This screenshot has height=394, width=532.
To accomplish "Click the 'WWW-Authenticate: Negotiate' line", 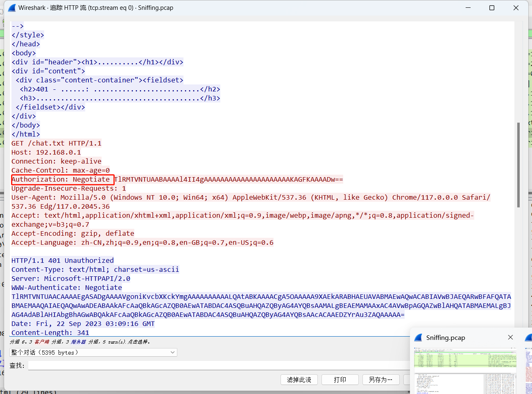I will coord(67,287).
